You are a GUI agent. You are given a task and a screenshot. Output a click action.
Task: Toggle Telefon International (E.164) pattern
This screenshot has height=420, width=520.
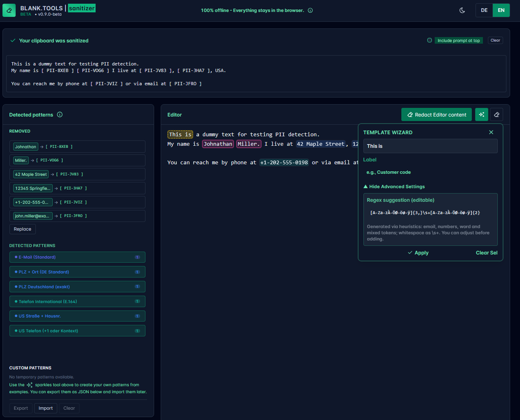pos(77,301)
